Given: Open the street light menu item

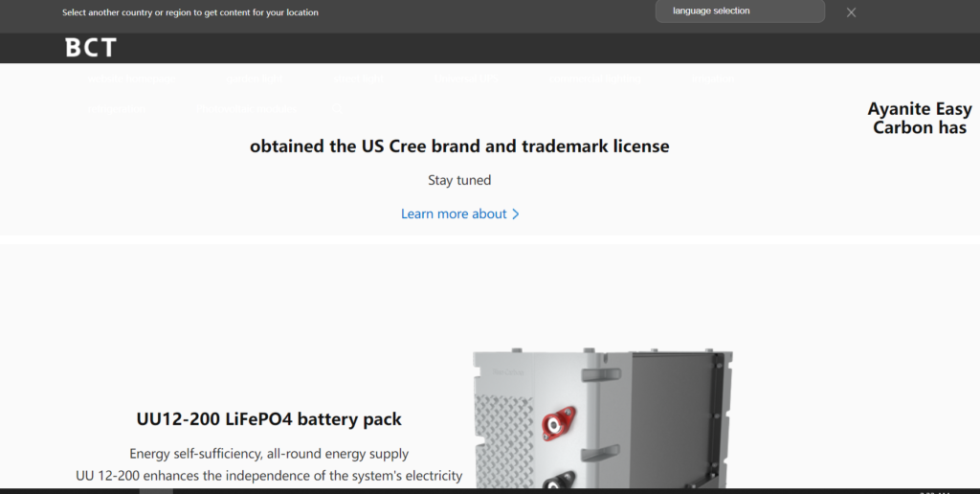Looking at the screenshot, I should [359, 79].
